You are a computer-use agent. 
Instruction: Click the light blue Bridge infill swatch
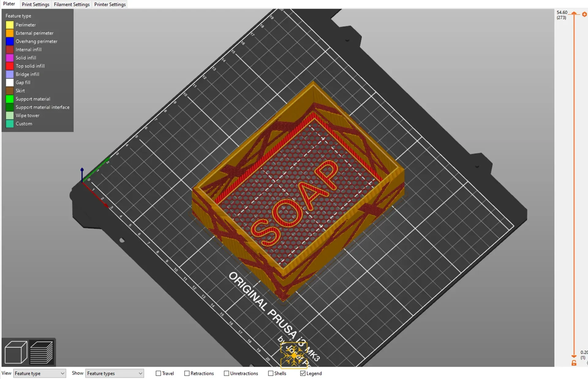click(x=10, y=74)
